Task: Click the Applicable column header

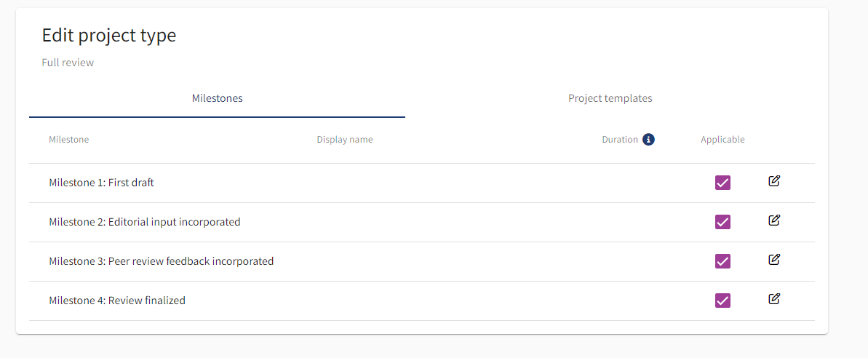Action: coord(722,140)
